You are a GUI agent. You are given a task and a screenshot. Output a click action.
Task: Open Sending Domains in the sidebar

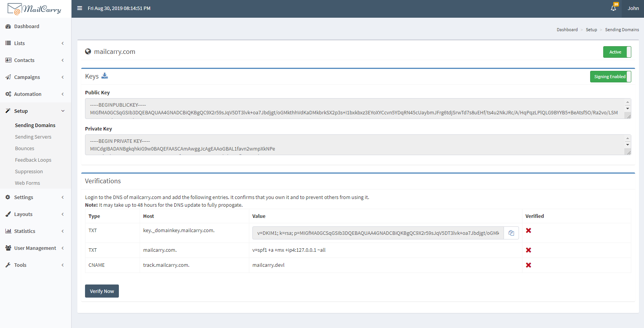click(x=35, y=126)
